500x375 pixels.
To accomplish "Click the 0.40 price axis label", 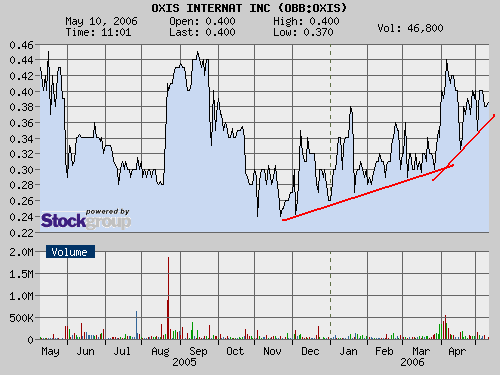I will tap(22, 92).
